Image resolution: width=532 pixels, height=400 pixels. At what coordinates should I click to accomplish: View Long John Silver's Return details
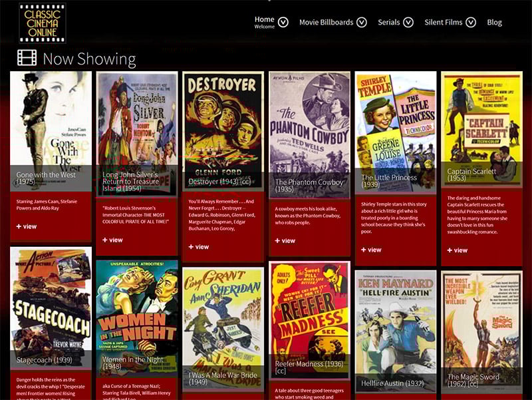pyautogui.click(x=112, y=240)
